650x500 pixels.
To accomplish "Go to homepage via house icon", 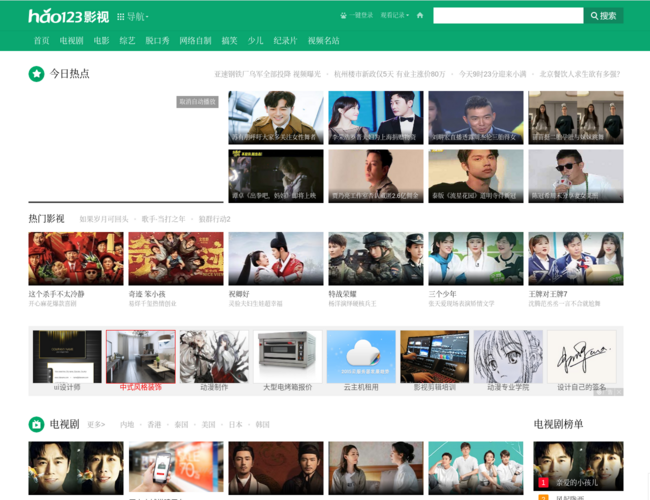I will coord(420,16).
